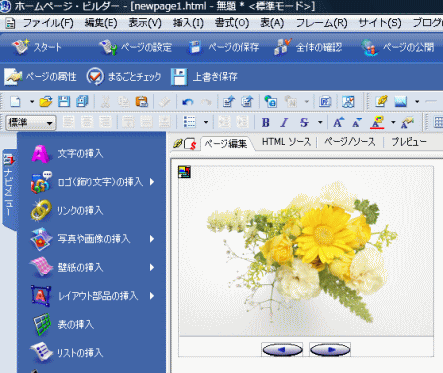Open the dropdown next to image icon
443x373 pixels.
pyautogui.click(x=417, y=102)
